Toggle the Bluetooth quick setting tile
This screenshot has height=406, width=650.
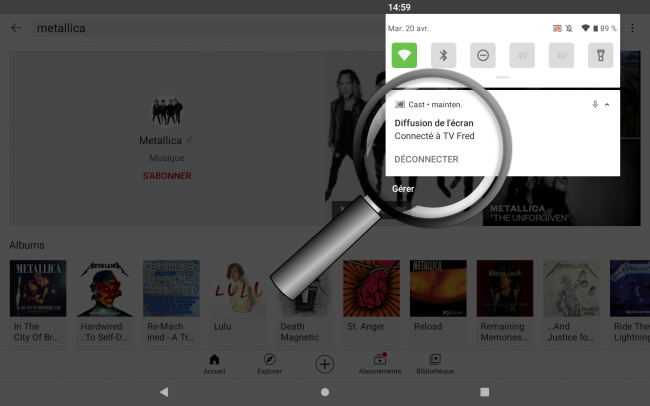click(444, 55)
